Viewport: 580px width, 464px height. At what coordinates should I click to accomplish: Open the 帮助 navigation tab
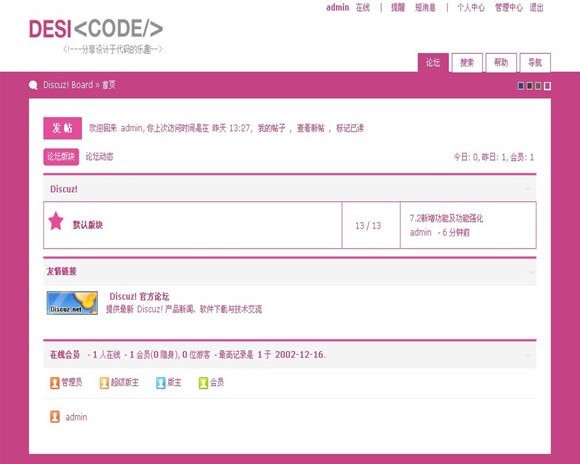501,63
